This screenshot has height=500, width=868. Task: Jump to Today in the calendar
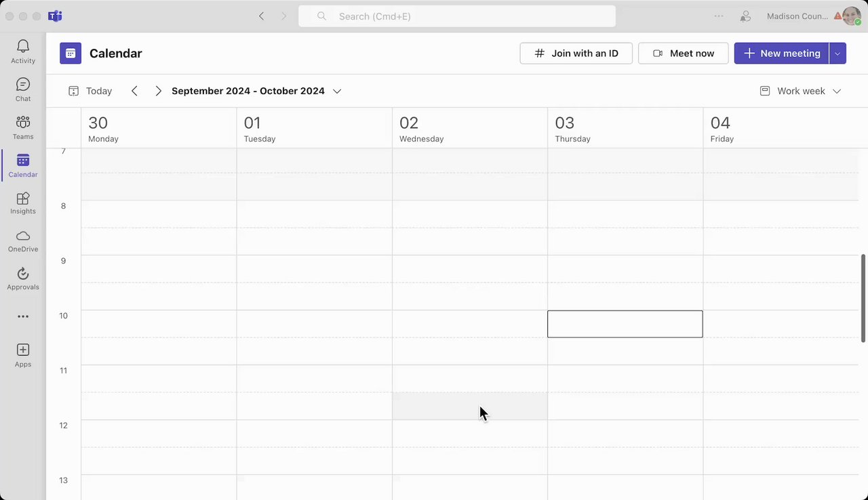(90, 91)
